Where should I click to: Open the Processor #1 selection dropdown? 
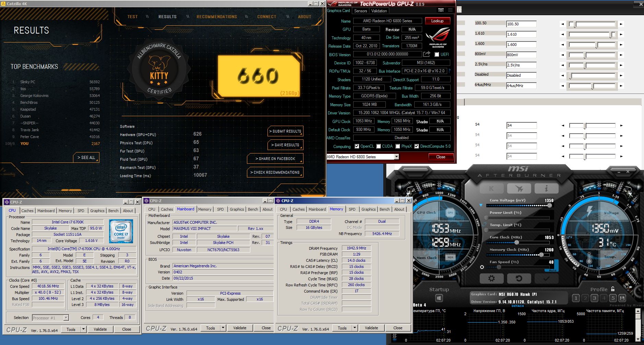tap(66, 318)
